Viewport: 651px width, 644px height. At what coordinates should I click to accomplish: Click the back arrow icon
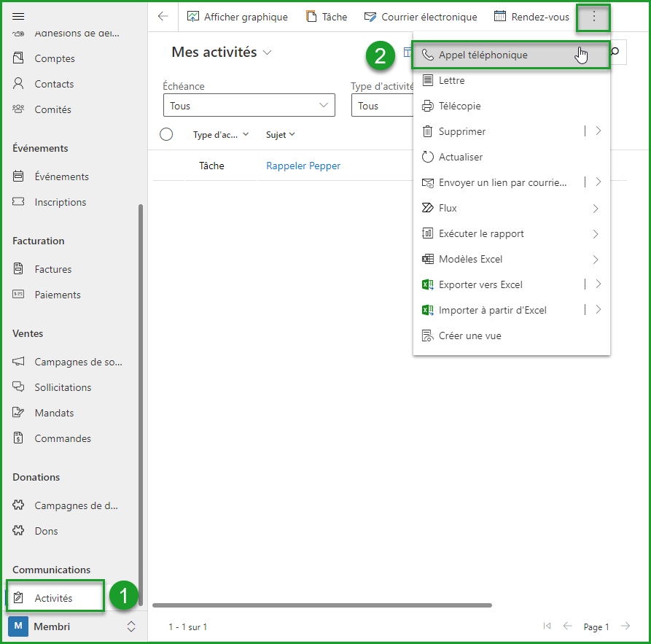(163, 17)
